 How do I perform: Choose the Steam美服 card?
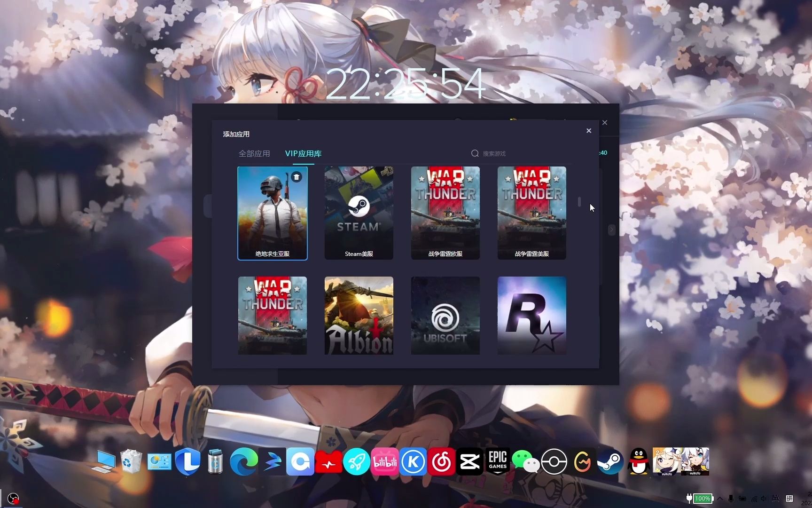click(x=359, y=213)
